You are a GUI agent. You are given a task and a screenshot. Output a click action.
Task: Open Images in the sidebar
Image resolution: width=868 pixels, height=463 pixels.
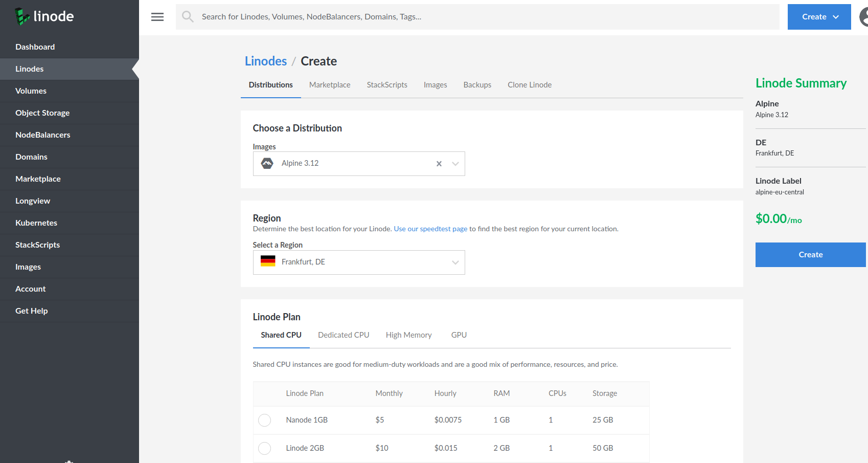coord(70,267)
